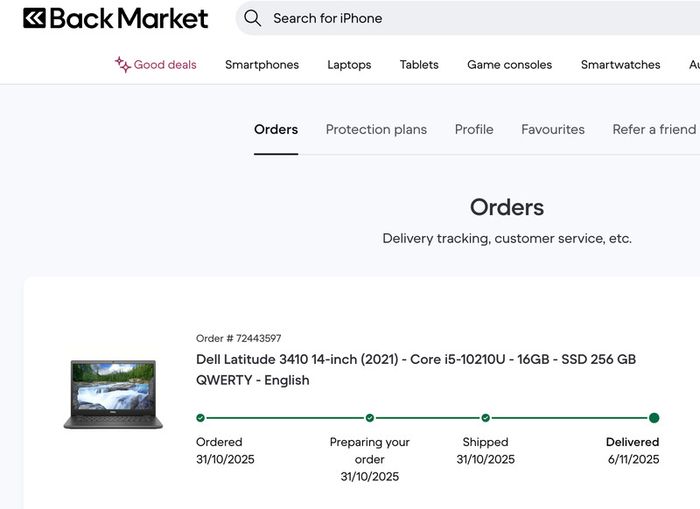Open the Laptops category
700x509 pixels.
(x=349, y=65)
